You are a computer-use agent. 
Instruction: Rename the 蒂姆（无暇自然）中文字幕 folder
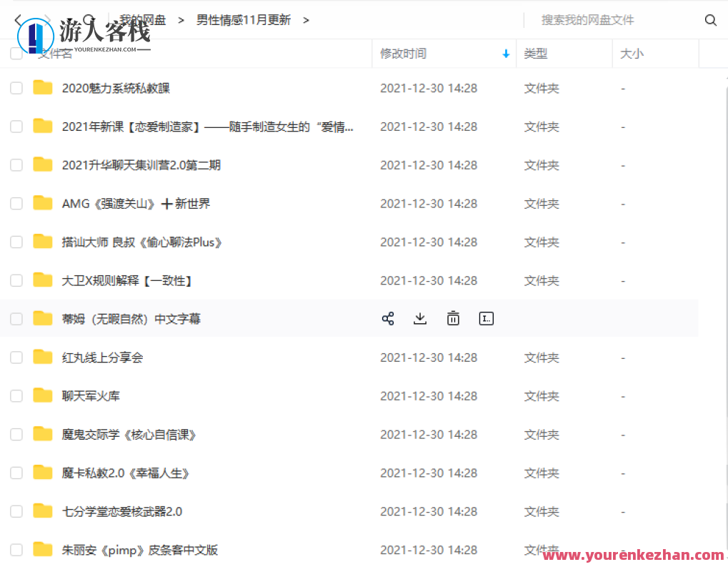coord(486,318)
